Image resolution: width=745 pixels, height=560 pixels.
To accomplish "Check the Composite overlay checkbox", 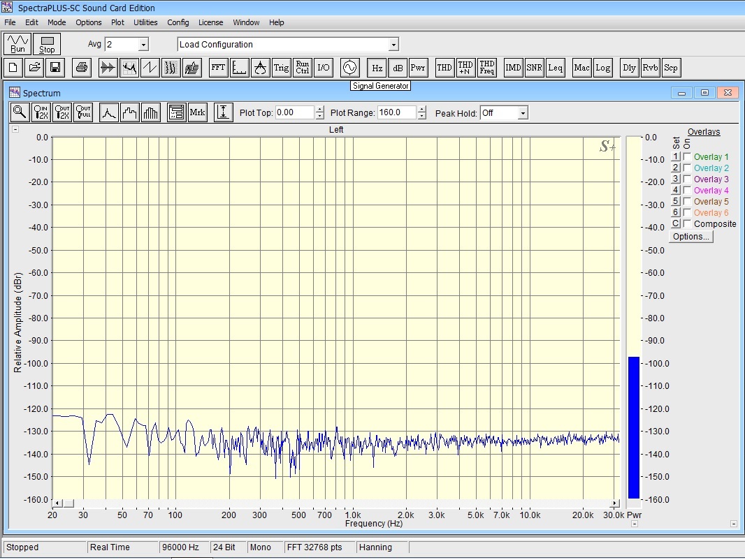I will (x=688, y=224).
